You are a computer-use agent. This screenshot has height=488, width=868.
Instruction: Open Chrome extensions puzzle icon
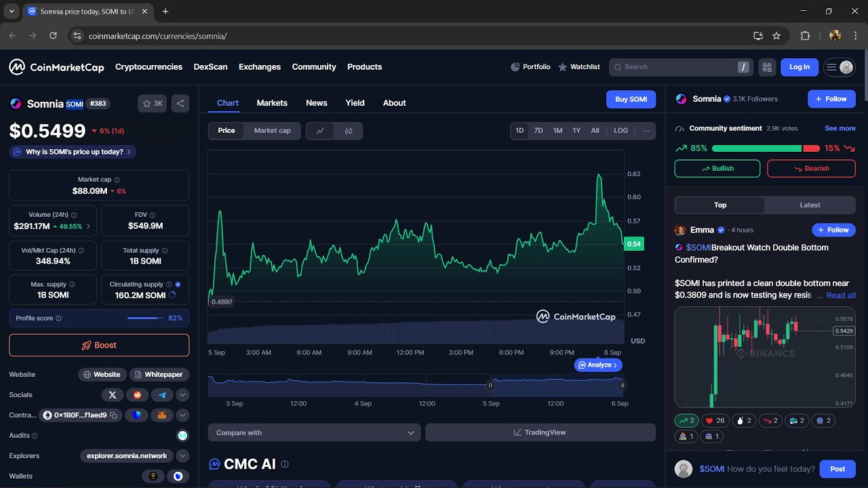coord(805,36)
